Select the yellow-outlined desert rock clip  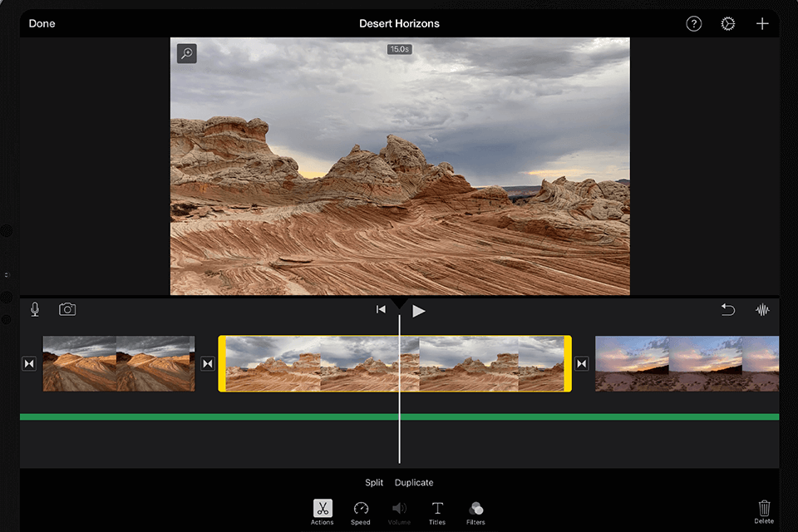coord(395,363)
